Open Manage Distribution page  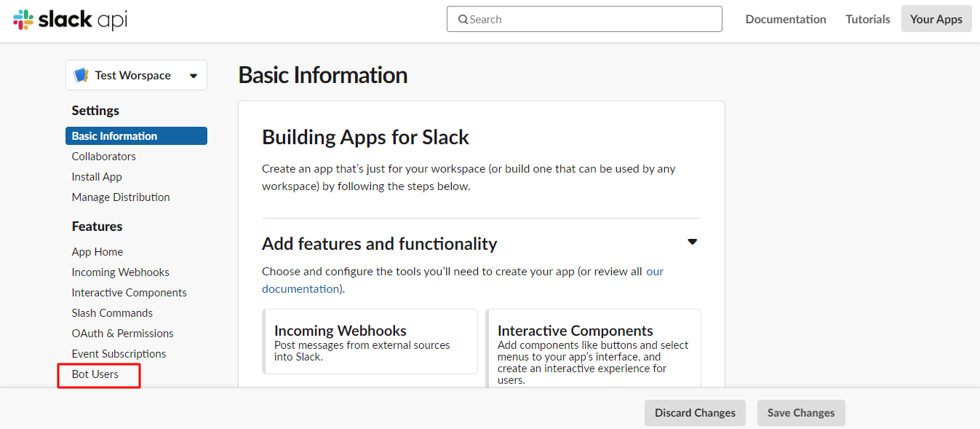click(121, 197)
